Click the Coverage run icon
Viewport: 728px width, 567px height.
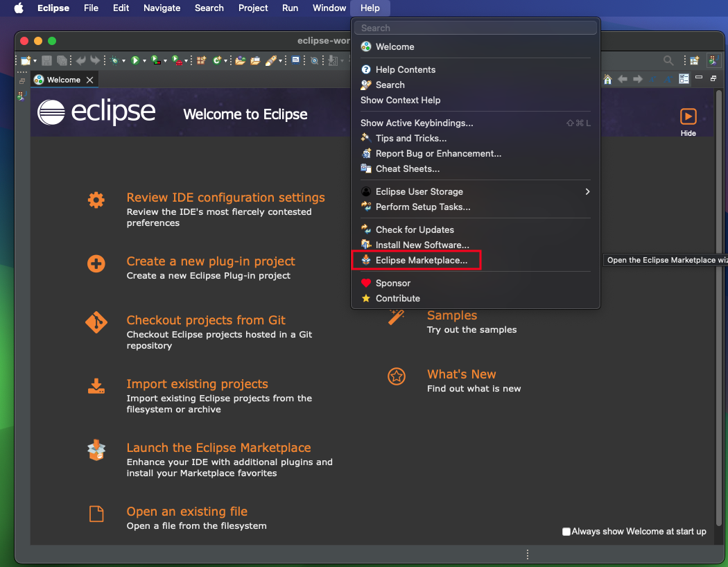[157, 60]
